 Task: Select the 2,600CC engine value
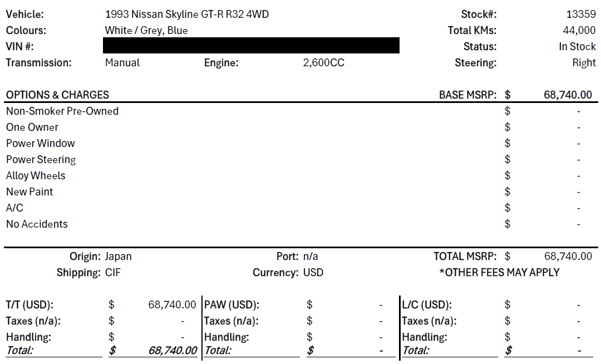[323, 62]
